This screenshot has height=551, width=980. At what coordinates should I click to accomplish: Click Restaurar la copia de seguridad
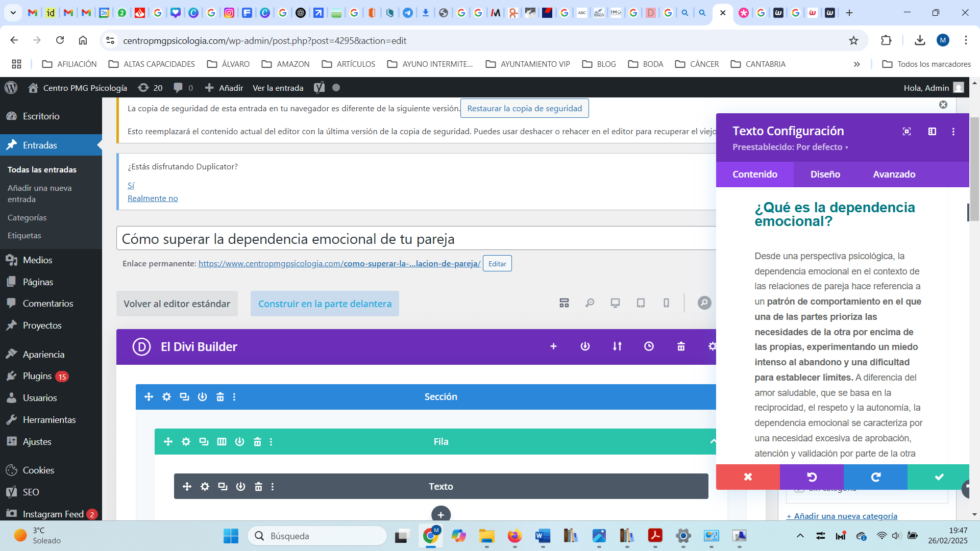tap(525, 108)
